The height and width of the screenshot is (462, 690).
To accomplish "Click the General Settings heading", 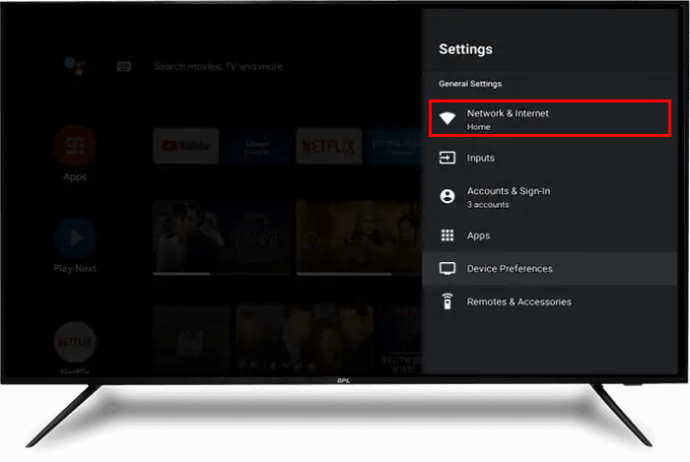I will coord(470,84).
